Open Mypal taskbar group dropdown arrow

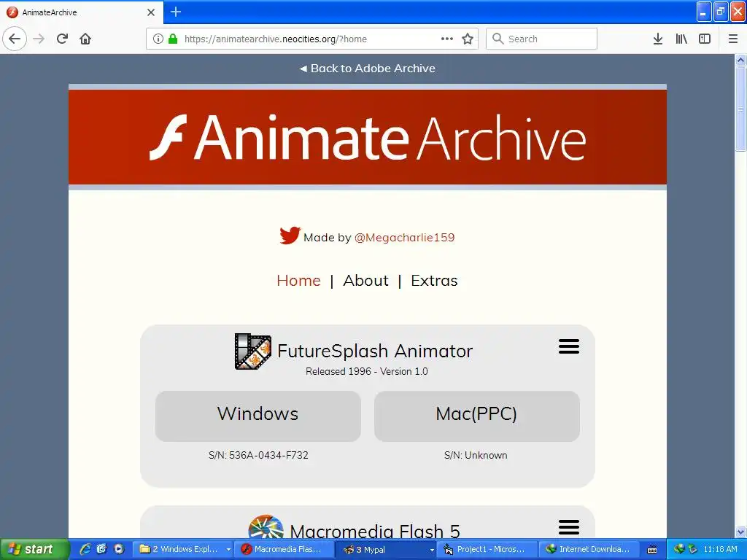coord(432,550)
